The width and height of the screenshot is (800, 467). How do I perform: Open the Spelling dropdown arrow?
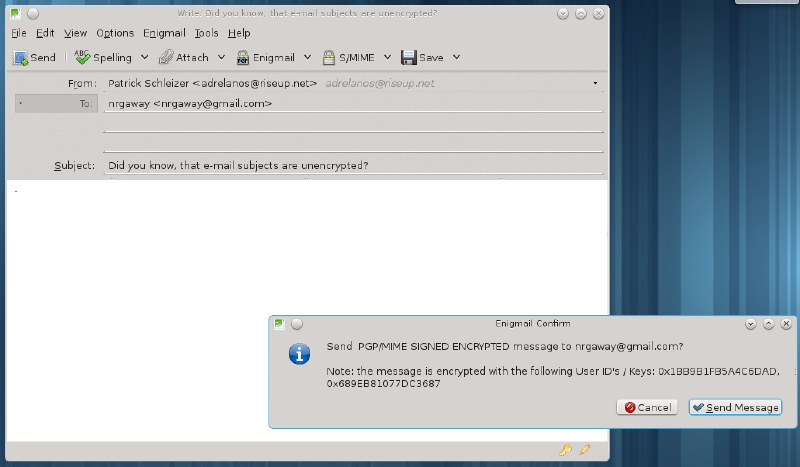pos(144,58)
